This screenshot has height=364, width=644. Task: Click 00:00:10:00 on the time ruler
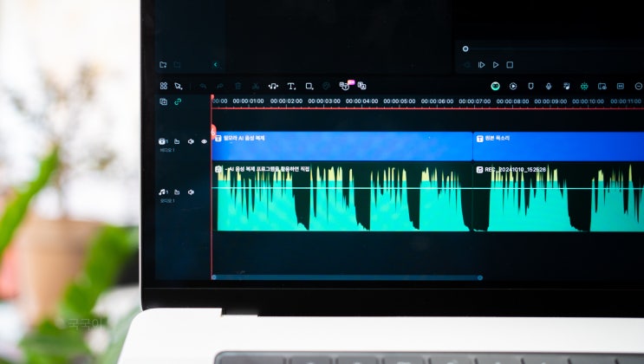coord(589,101)
